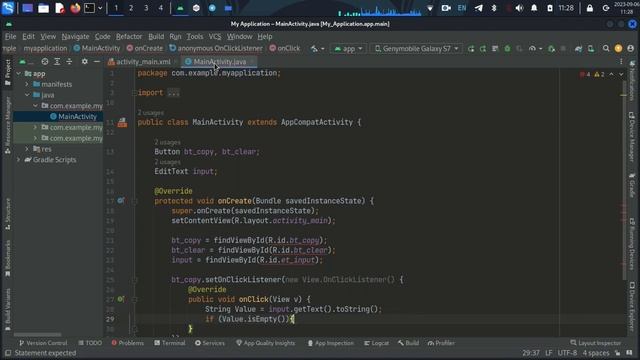Hide the Project panel with minus icon
640x360 pixels.
[x=97, y=62]
